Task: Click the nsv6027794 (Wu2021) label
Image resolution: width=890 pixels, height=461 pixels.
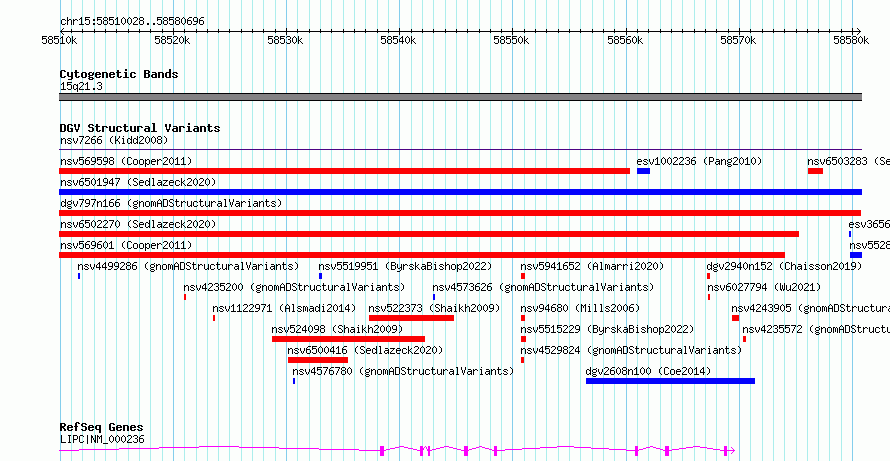Action: tap(764, 287)
